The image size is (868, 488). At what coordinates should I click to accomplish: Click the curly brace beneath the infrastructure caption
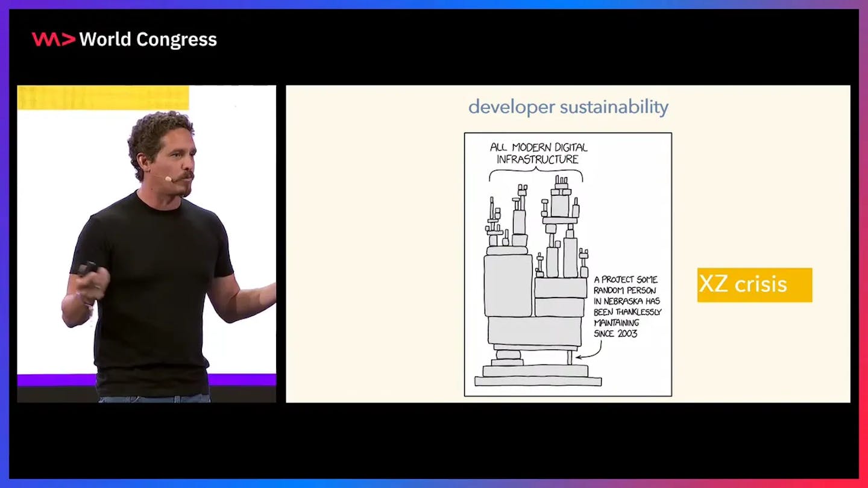[536, 174]
